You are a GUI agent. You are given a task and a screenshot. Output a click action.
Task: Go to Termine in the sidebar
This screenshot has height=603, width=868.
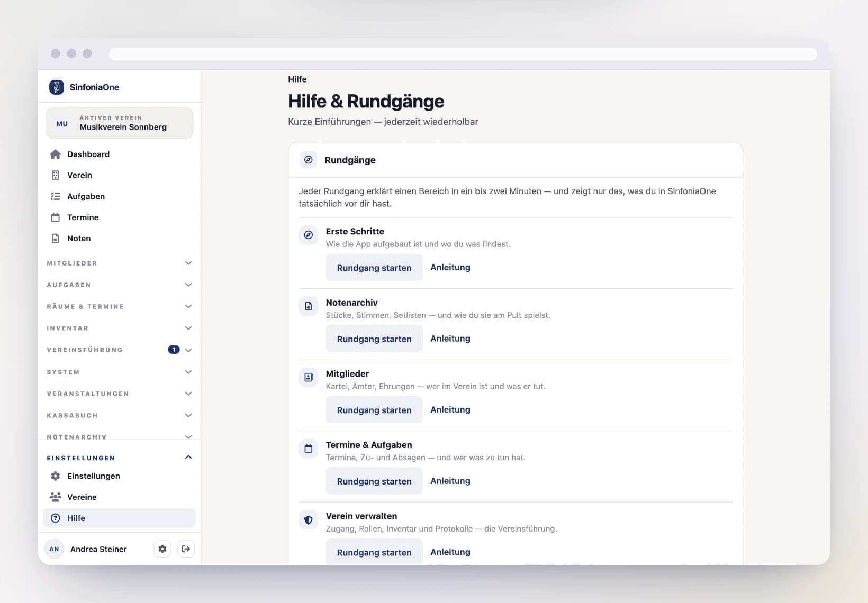tap(120, 217)
